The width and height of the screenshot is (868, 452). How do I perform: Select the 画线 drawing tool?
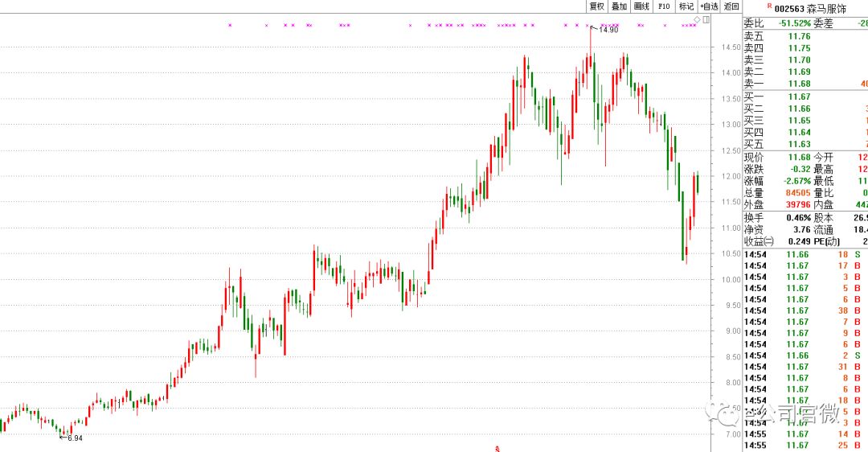[641, 6]
